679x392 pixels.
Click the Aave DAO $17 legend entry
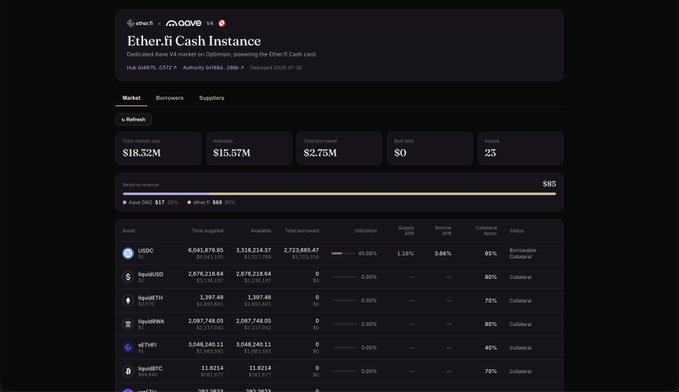coord(150,202)
